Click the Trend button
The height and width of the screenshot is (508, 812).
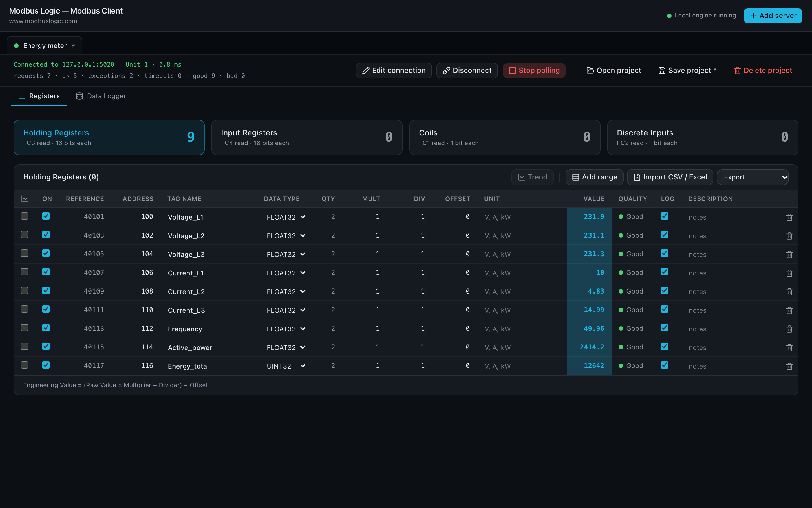(533, 177)
